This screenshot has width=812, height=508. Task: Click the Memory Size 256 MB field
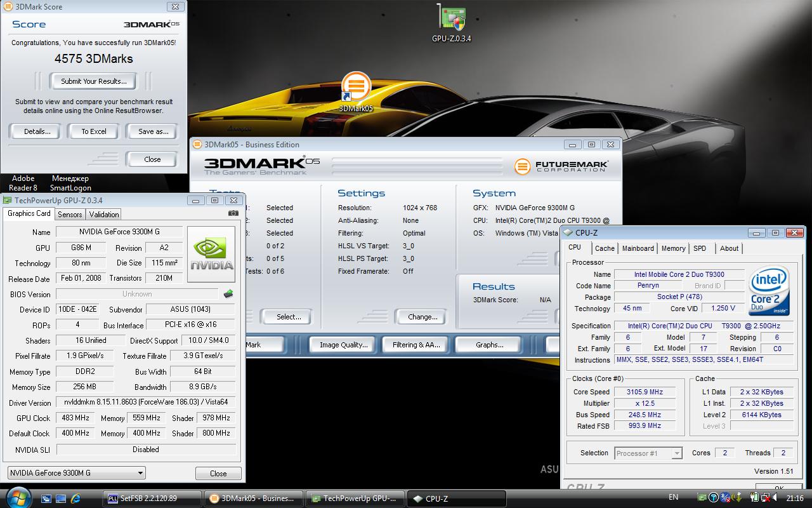click(x=85, y=387)
